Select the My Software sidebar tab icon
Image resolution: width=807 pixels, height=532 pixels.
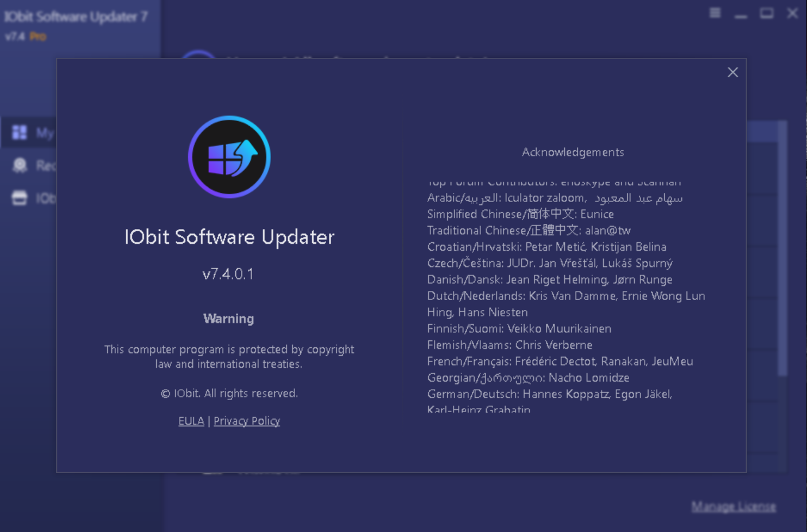20,133
